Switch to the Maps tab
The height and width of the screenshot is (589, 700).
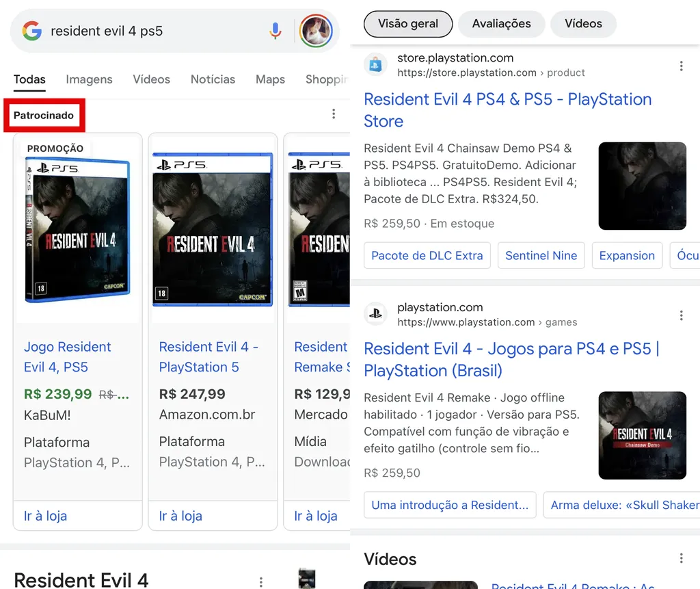click(x=270, y=79)
